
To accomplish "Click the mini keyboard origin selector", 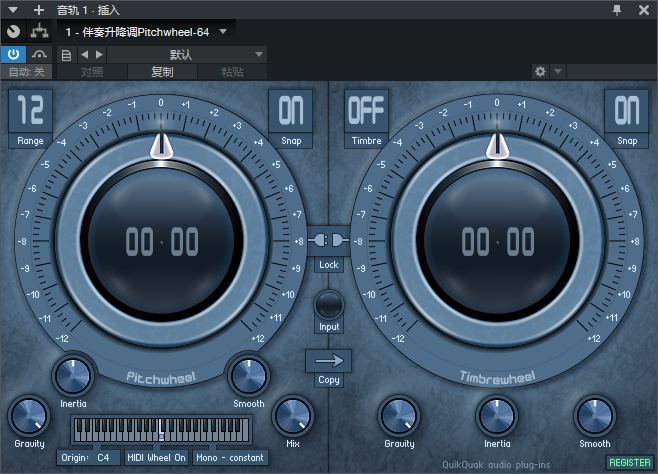I will point(162,430).
